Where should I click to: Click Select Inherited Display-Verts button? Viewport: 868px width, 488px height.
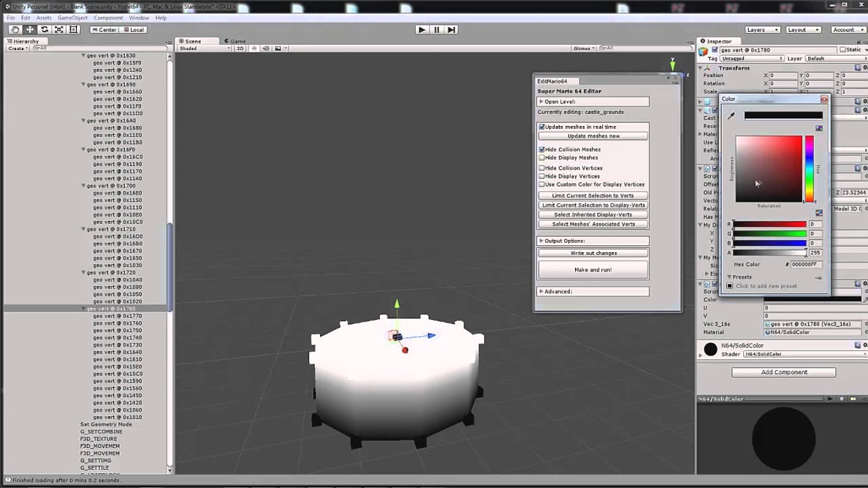coord(593,215)
